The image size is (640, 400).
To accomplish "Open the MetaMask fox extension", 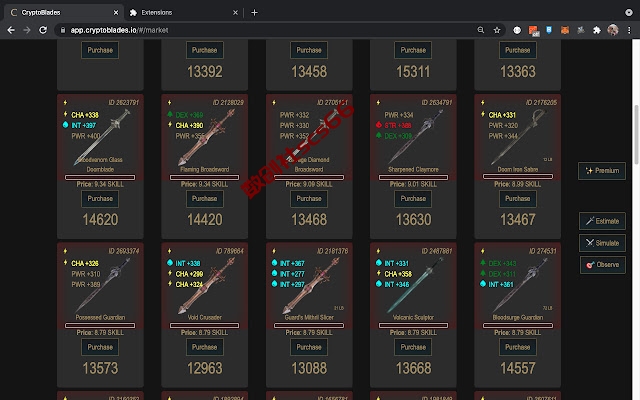I will [565, 30].
